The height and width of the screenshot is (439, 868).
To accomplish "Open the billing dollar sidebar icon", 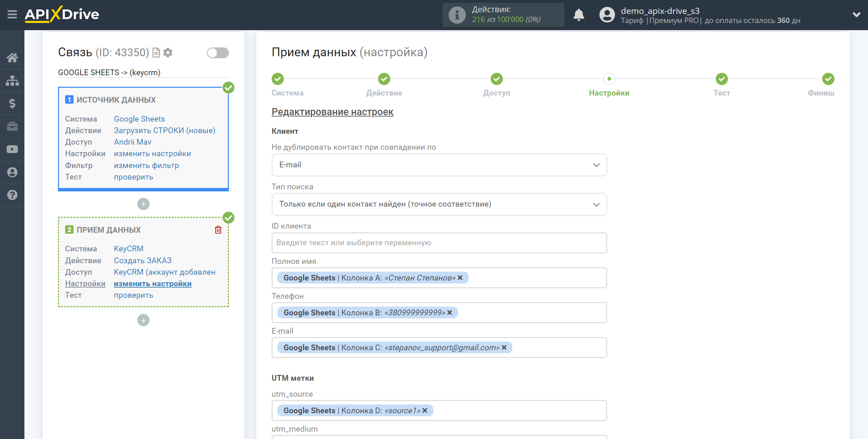I will click(12, 103).
